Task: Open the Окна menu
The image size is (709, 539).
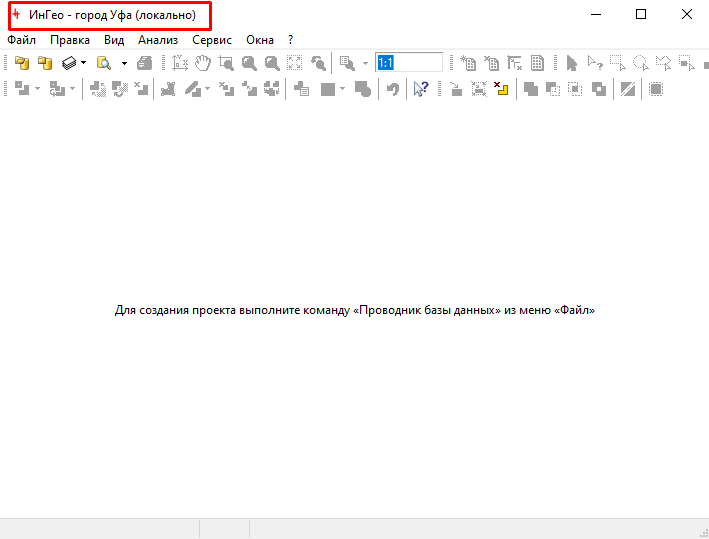Action: 260,40
